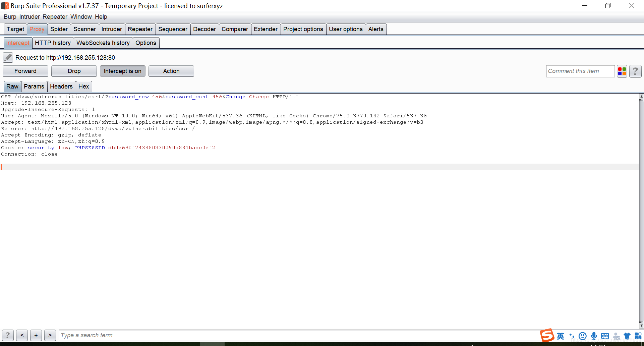Image resolution: width=644 pixels, height=346 pixels.
Task: Switch to the Proxy tab
Action: click(x=37, y=29)
